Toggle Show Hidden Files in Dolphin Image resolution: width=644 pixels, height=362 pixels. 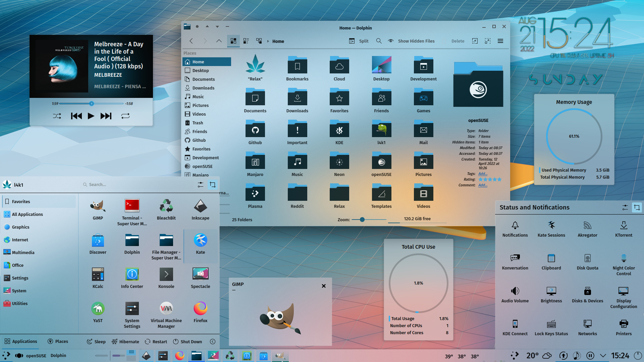(x=411, y=41)
